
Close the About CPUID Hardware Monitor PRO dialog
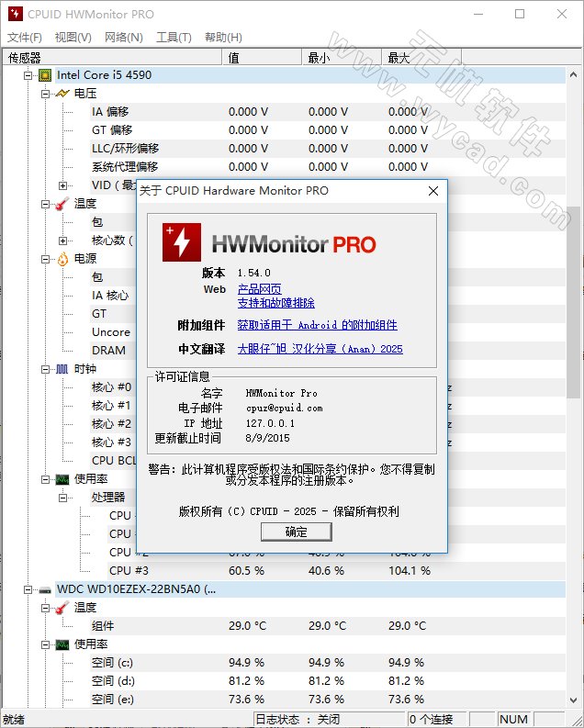coord(433,191)
